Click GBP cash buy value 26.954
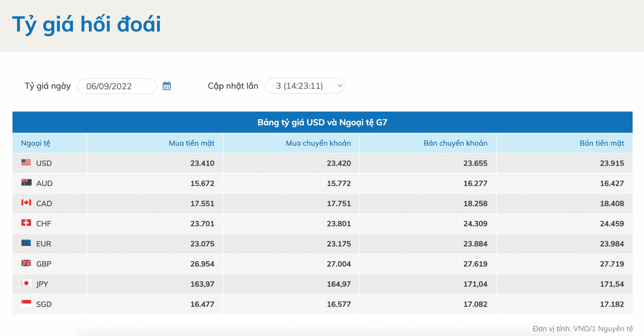 [202, 264]
